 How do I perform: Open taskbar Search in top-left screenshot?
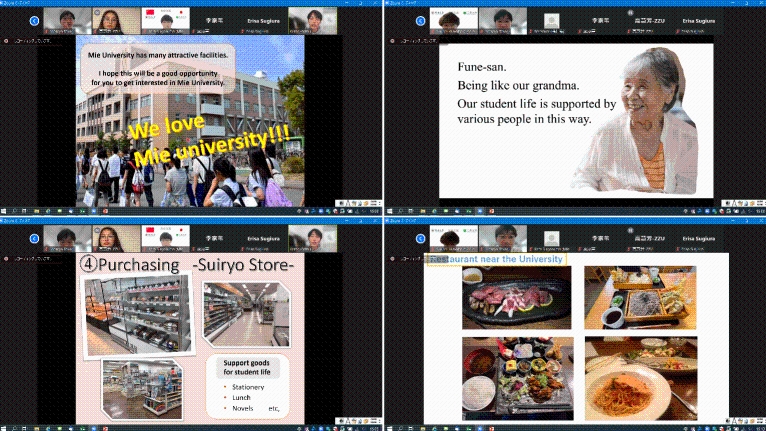pos(14,211)
